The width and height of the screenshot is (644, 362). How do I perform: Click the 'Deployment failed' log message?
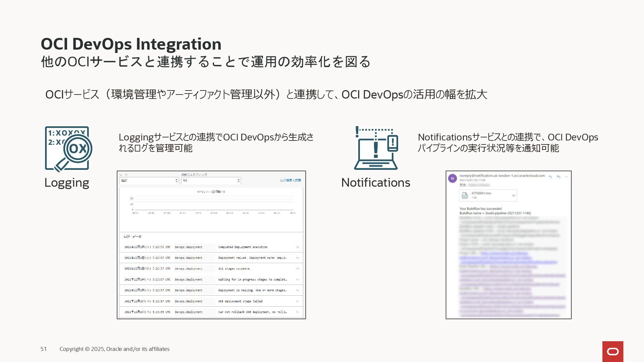click(x=252, y=258)
